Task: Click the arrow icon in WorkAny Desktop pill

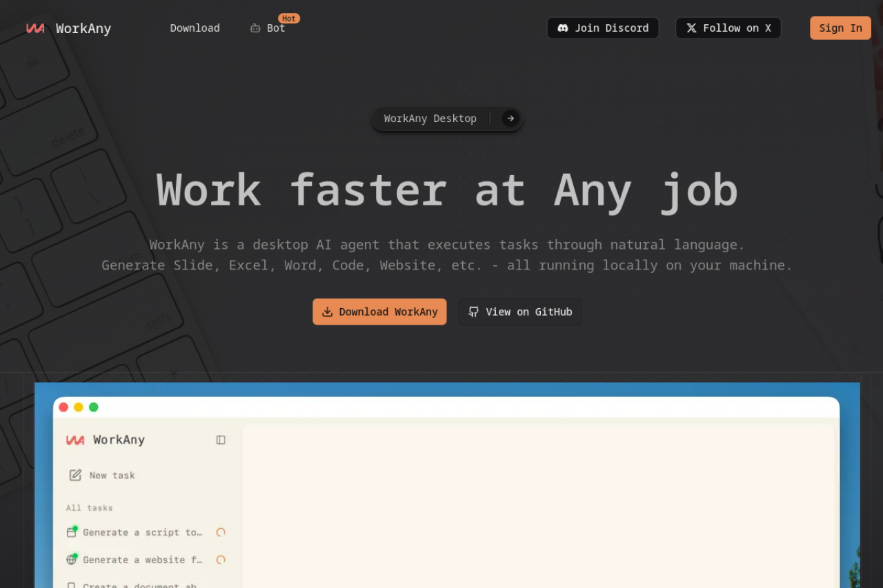Action: 510,119
